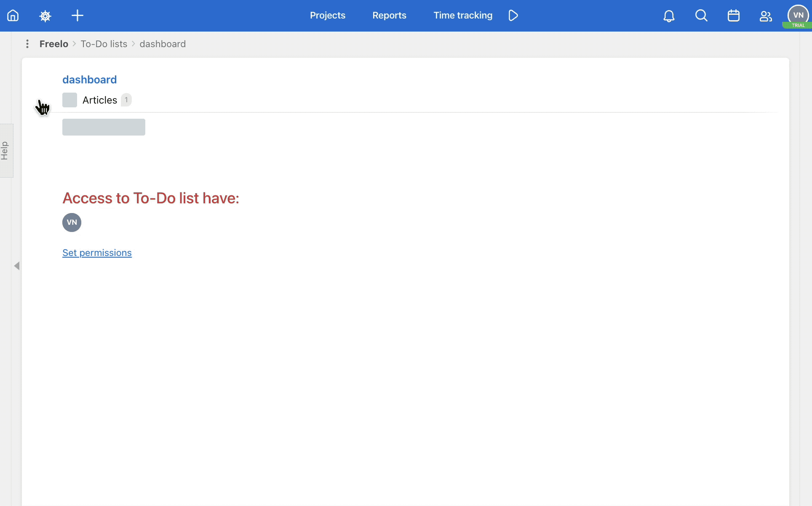The height and width of the screenshot is (506, 812).
Task: Select the Reports menu item
Action: 390,16
